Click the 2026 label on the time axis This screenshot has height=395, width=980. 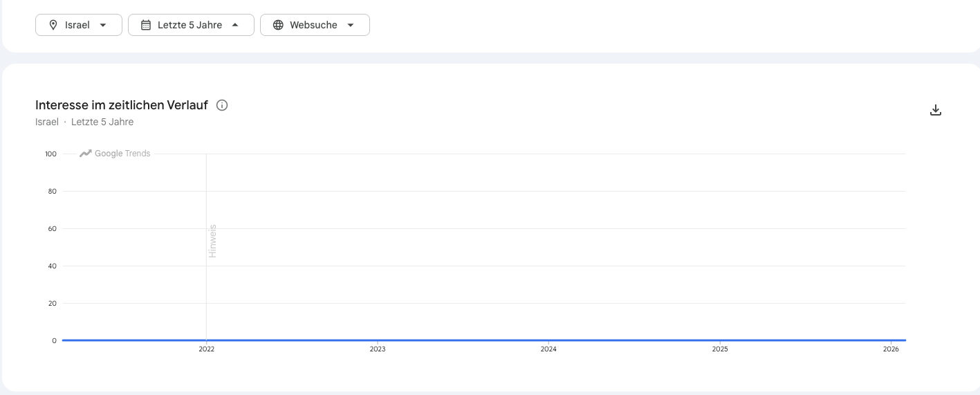tap(891, 349)
